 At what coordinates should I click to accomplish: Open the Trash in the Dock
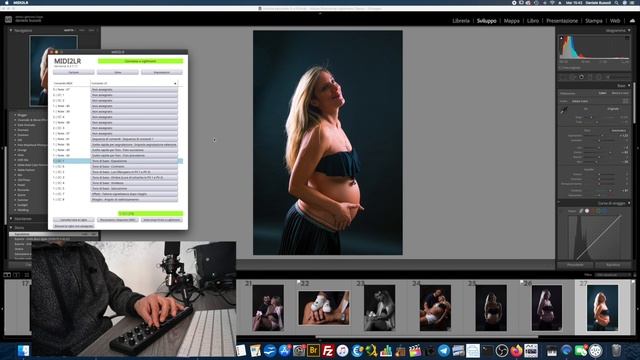[x=616, y=351]
